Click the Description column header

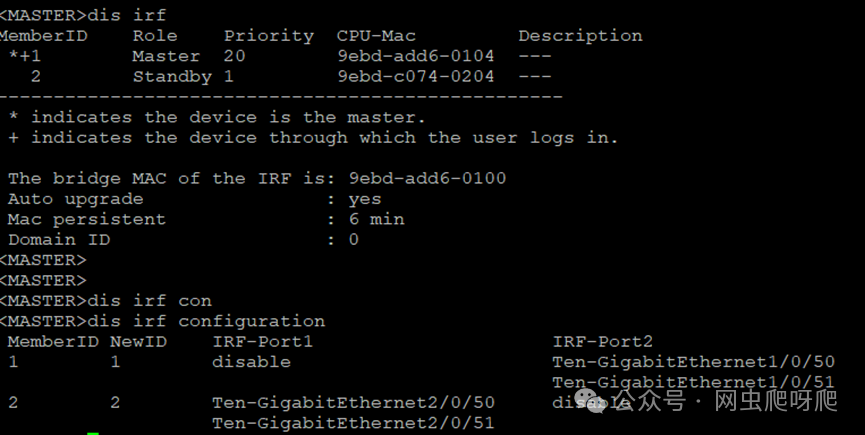point(580,36)
